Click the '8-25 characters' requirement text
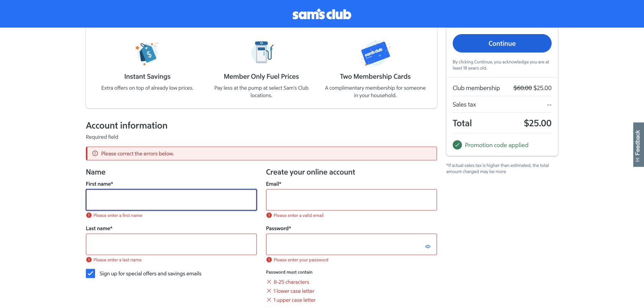This screenshot has height=307, width=644. pyautogui.click(x=291, y=282)
